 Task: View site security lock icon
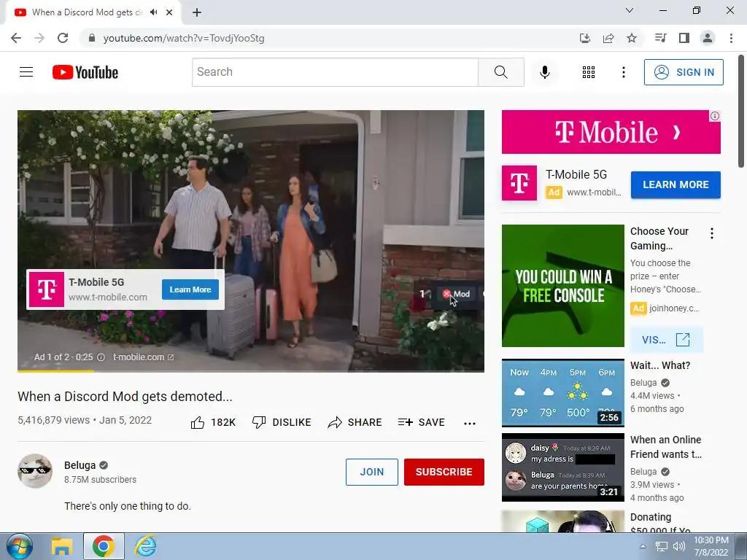click(91, 38)
